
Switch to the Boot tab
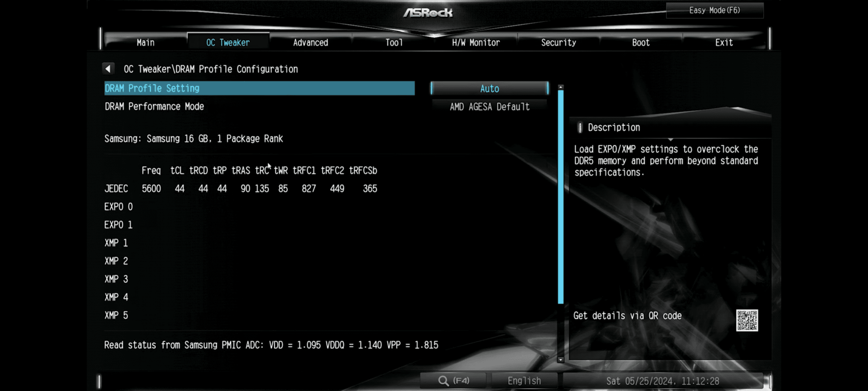pos(641,43)
